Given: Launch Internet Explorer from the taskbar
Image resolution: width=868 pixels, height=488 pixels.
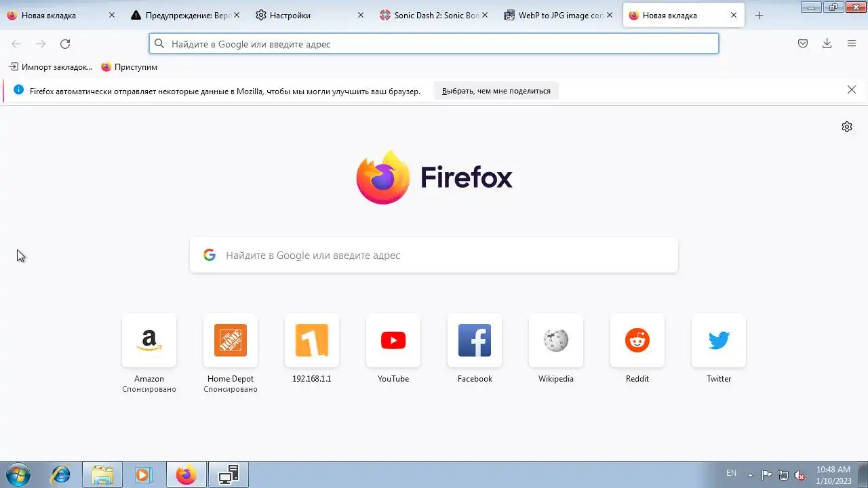Looking at the screenshot, I should (61, 475).
